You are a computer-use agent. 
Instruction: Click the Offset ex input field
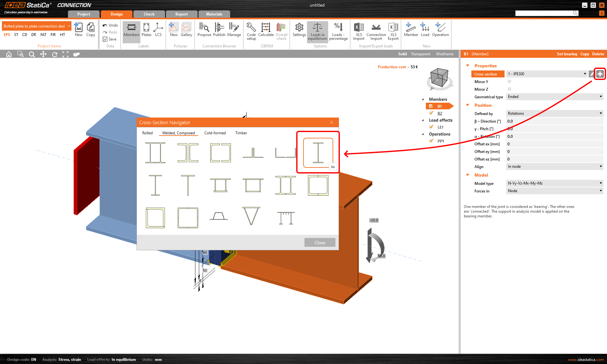(555, 144)
